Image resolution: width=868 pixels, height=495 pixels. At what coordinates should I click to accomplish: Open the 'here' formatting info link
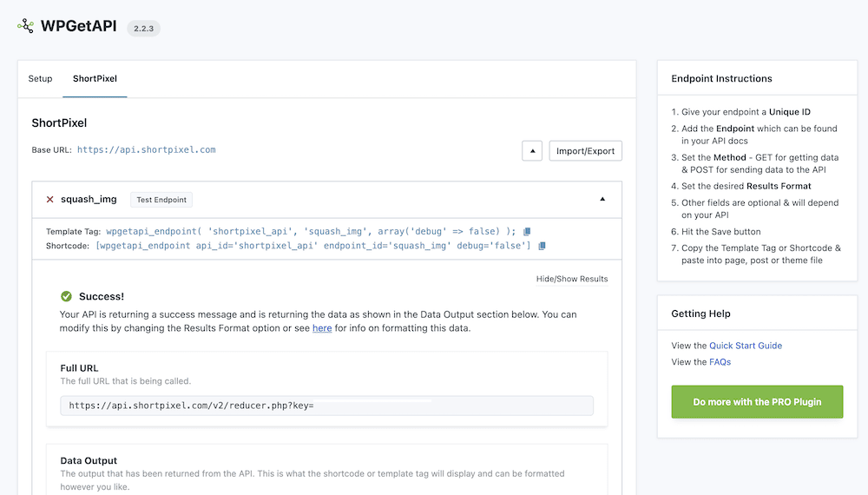click(x=322, y=327)
